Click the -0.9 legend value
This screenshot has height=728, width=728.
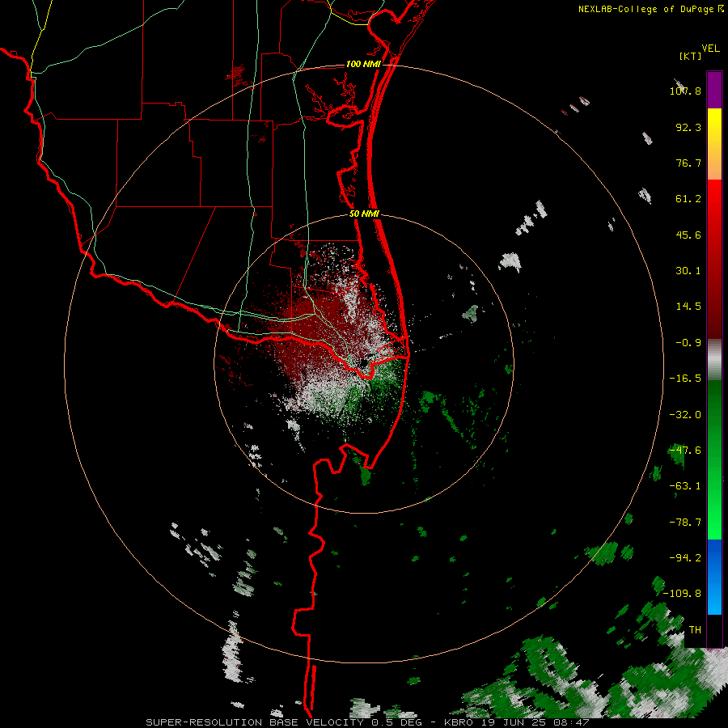point(688,343)
